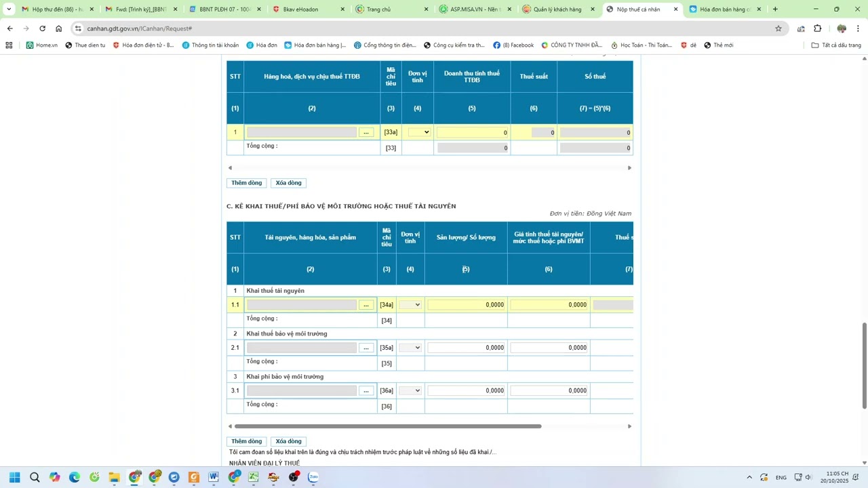Open the clock and date in the taskbar

[837, 477]
